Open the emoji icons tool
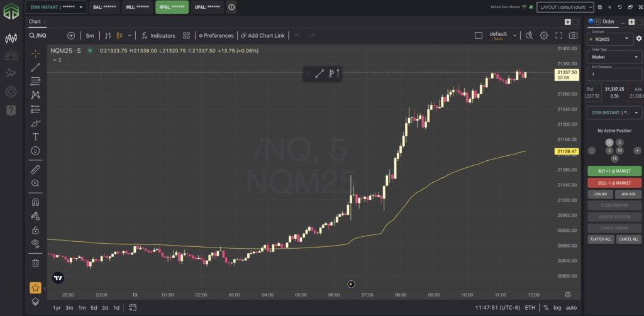Screen dimensions: 644x316 pos(36,151)
